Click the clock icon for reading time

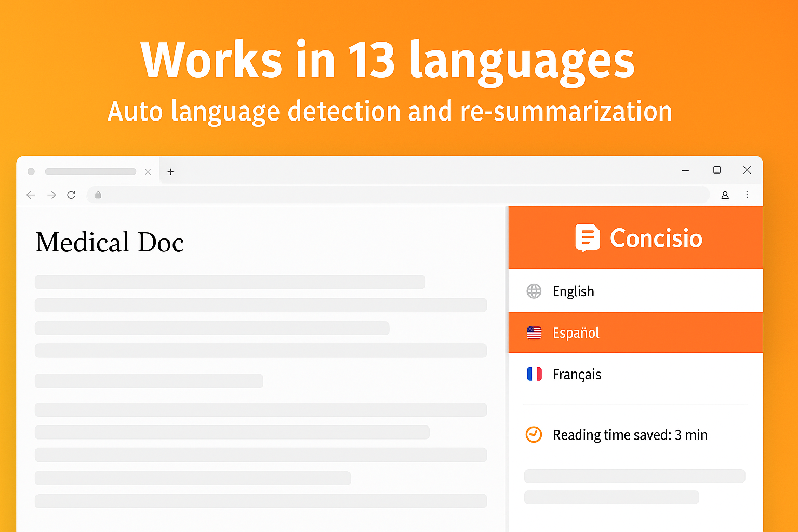pos(534,434)
